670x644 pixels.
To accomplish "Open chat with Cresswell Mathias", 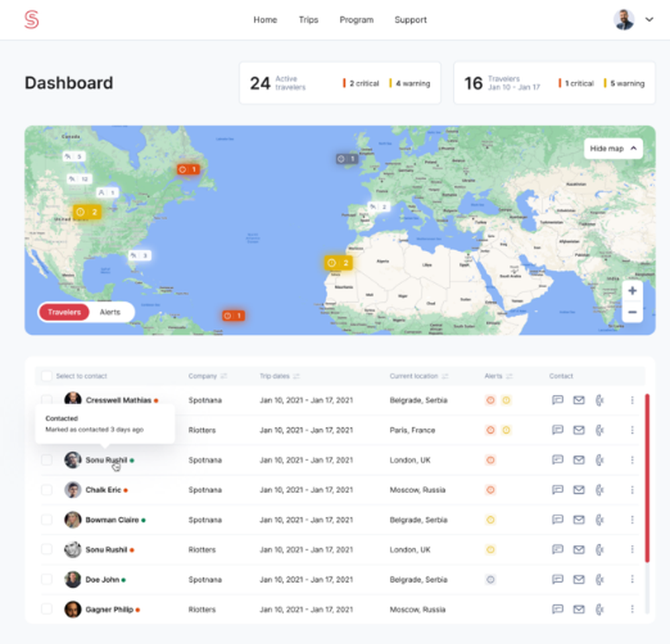I will pos(557,400).
